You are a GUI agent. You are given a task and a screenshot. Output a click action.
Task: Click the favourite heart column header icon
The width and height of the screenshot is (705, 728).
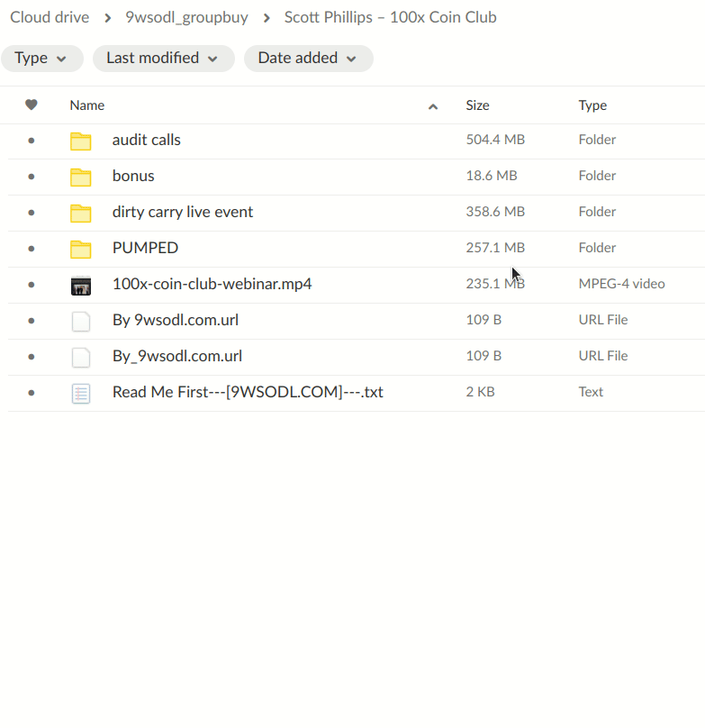pos(32,105)
